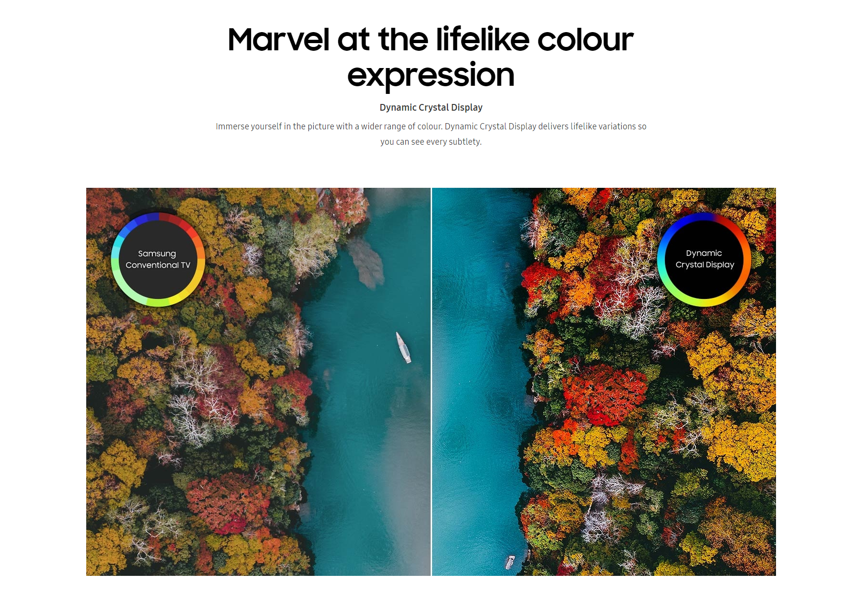
Task: Click the Samsung Conventional TV colour wheel badge
Action: tap(158, 259)
